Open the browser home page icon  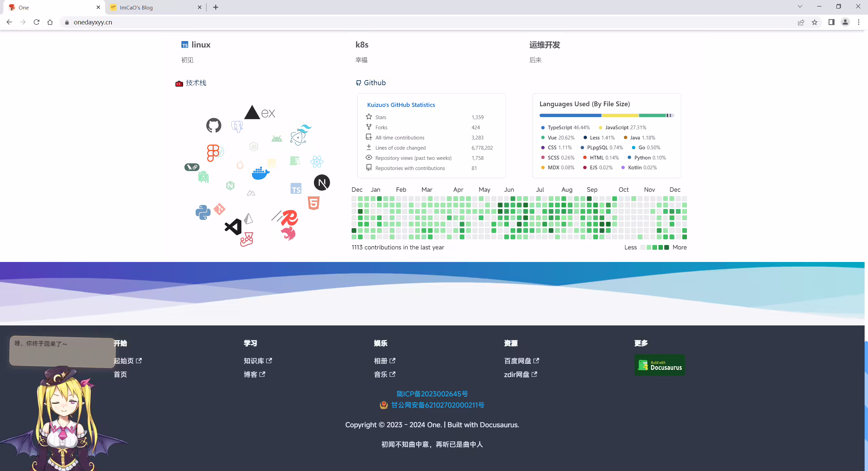(x=50, y=22)
